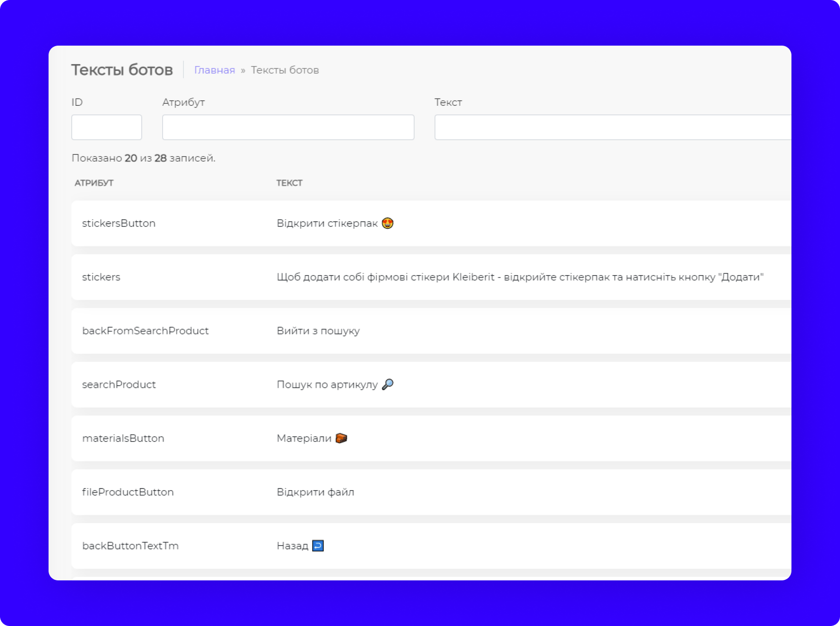This screenshot has height=626, width=840.
Task: Sort by the ТЕКСТ column header
Action: click(x=289, y=183)
